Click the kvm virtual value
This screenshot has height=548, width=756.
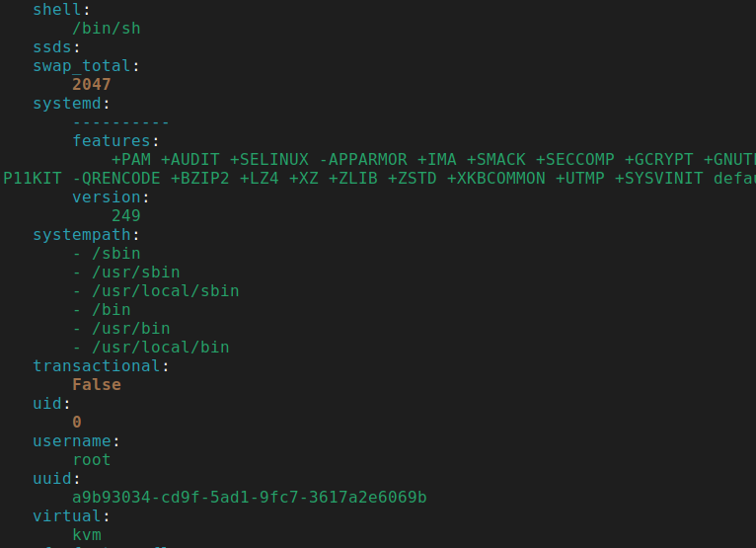[86, 534]
